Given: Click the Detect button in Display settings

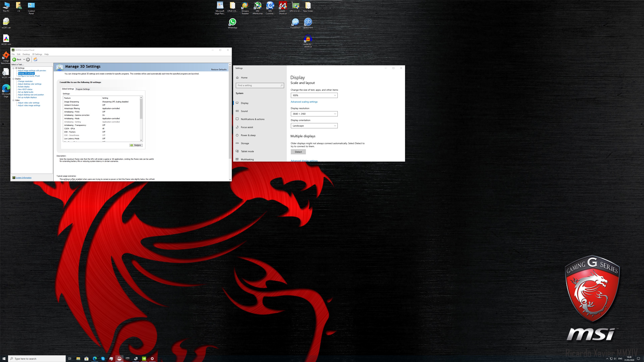Looking at the screenshot, I should point(298,152).
